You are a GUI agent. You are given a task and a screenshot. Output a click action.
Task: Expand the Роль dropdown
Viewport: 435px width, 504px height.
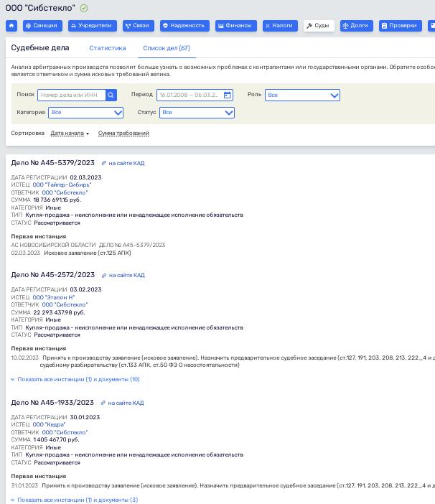point(302,95)
